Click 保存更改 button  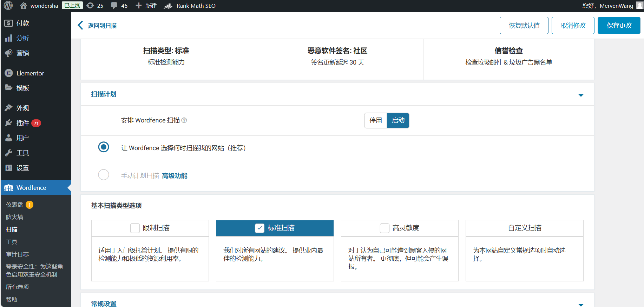pos(619,25)
